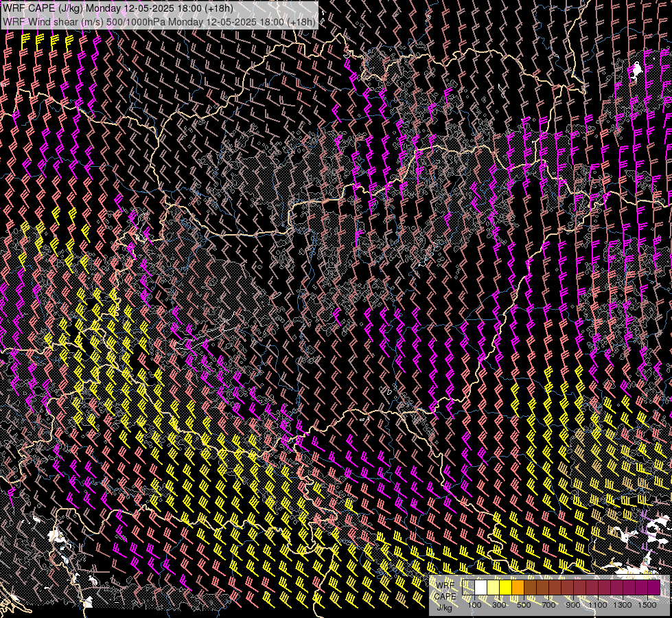Screen dimensions: 672x618
Task: Click the '300' legend value label
Action: point(499,605)
